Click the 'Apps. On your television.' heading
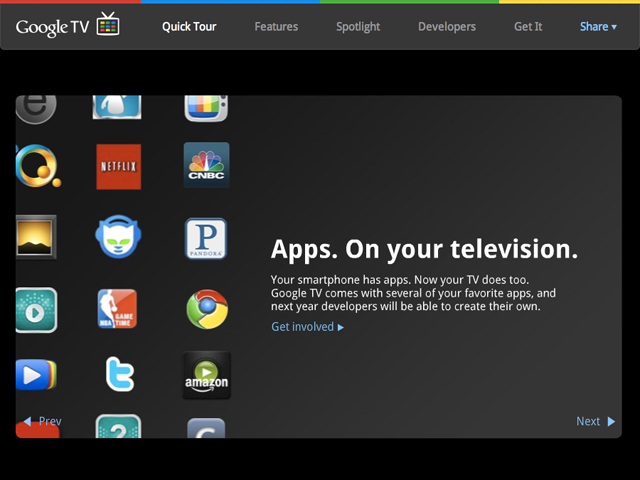Viewport: 640px width, 480px height. (424, 249)
